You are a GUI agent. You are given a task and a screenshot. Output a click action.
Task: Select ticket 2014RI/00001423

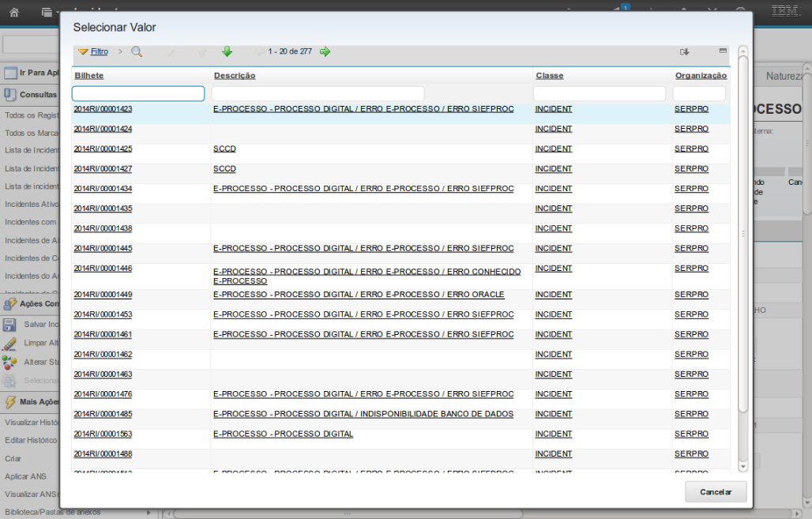103,109
